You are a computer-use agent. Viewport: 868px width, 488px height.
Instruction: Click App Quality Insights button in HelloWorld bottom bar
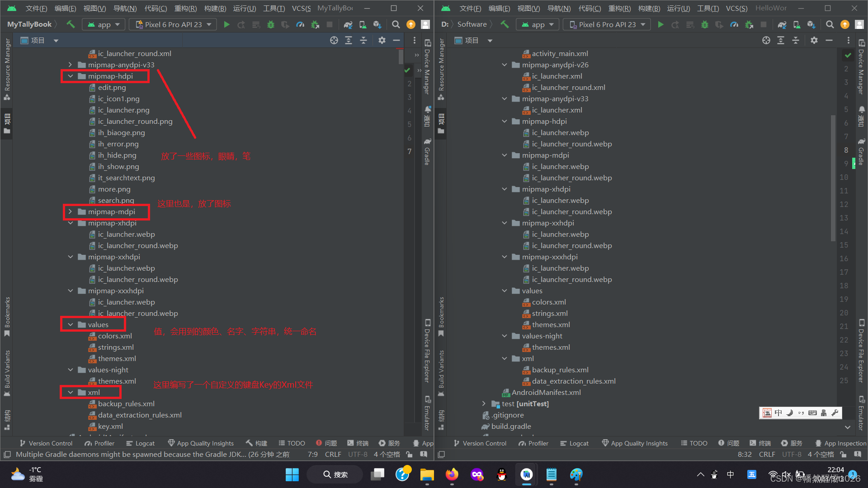coord(635,443)
